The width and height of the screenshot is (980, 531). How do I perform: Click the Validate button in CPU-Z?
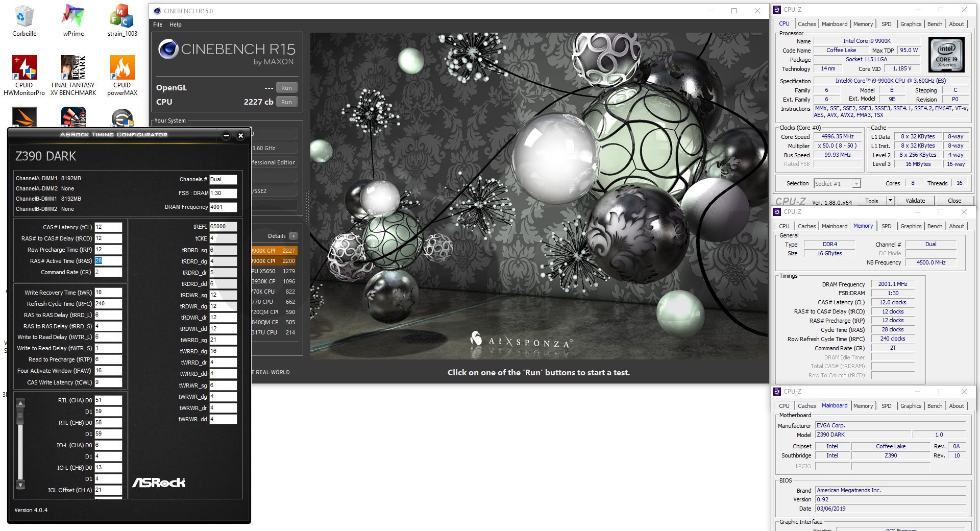tap(915, 201)
